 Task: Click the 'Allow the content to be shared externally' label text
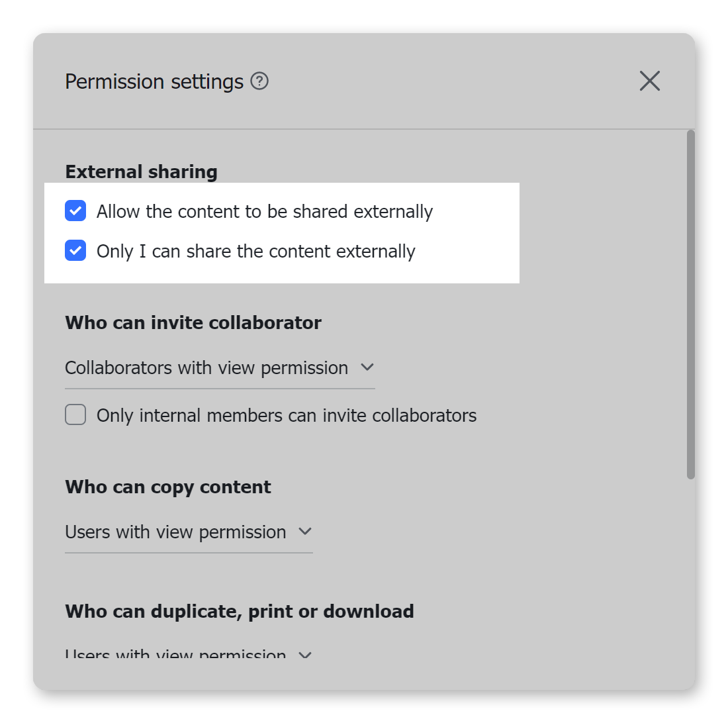point(265,212)
